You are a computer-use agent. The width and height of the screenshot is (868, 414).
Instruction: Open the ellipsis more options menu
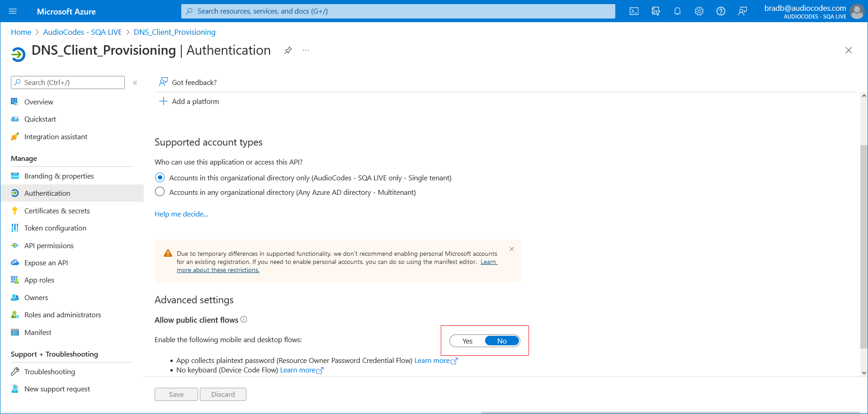click(306, 50)
